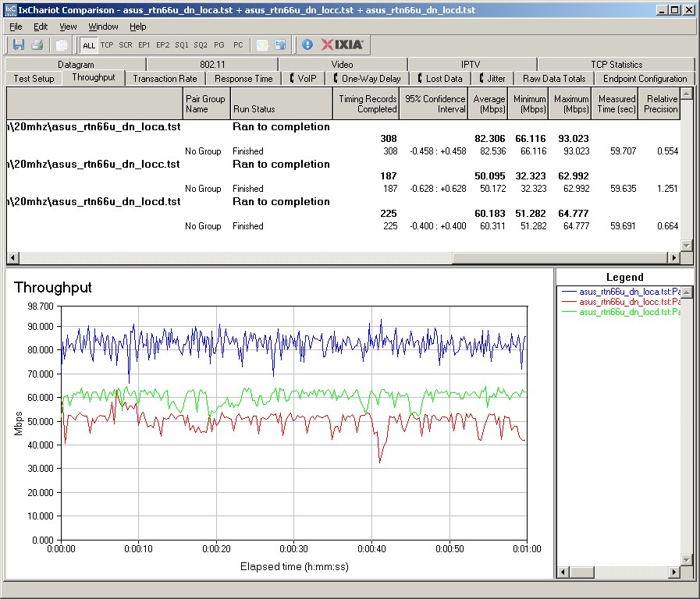The width and height of the screenshot is (700, 599).
Task: Click the IxChariot title bar app icon
Action: [11, 10]
